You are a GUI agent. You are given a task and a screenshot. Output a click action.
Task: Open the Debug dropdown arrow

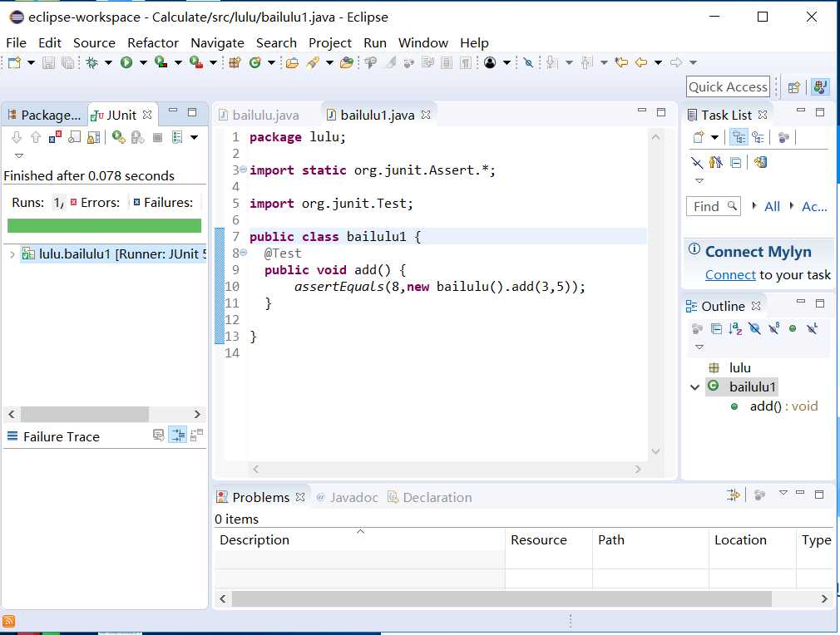pyautogui.click(x=108, y=63)
